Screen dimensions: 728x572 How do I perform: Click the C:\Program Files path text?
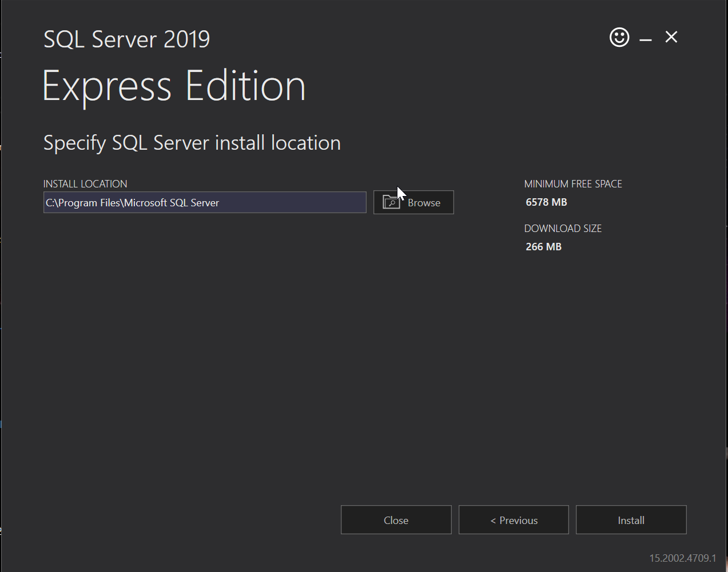pyautogui.click(x=83, y=203)
